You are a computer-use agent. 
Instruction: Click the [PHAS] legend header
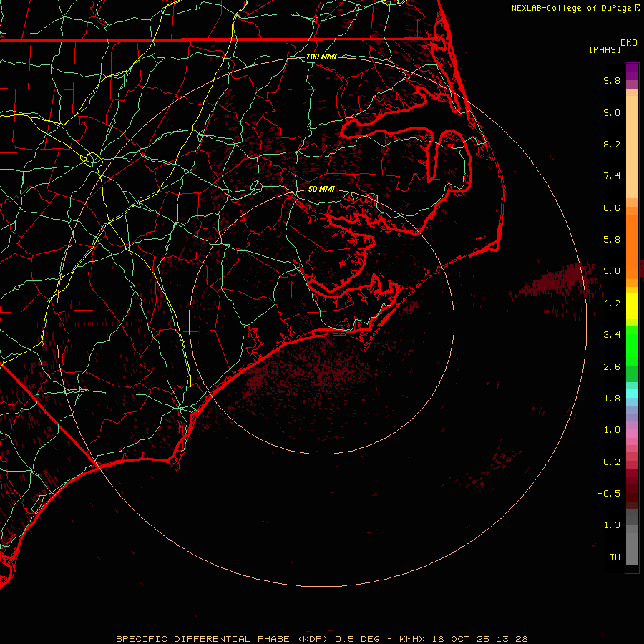coord(605,50)
